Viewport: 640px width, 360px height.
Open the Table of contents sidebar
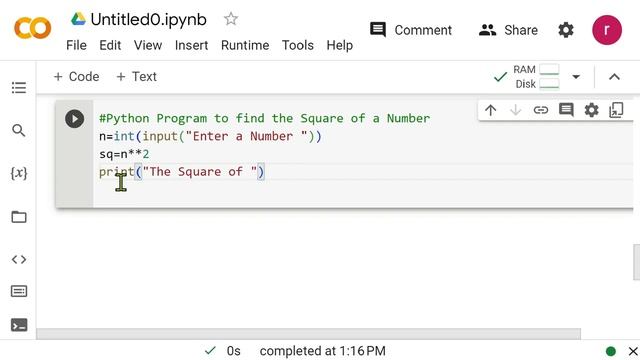[x=19, y=87]
